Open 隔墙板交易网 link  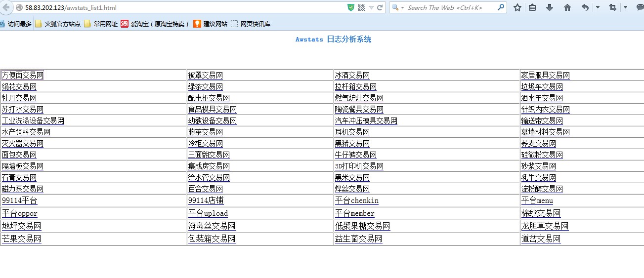point(23,166)
